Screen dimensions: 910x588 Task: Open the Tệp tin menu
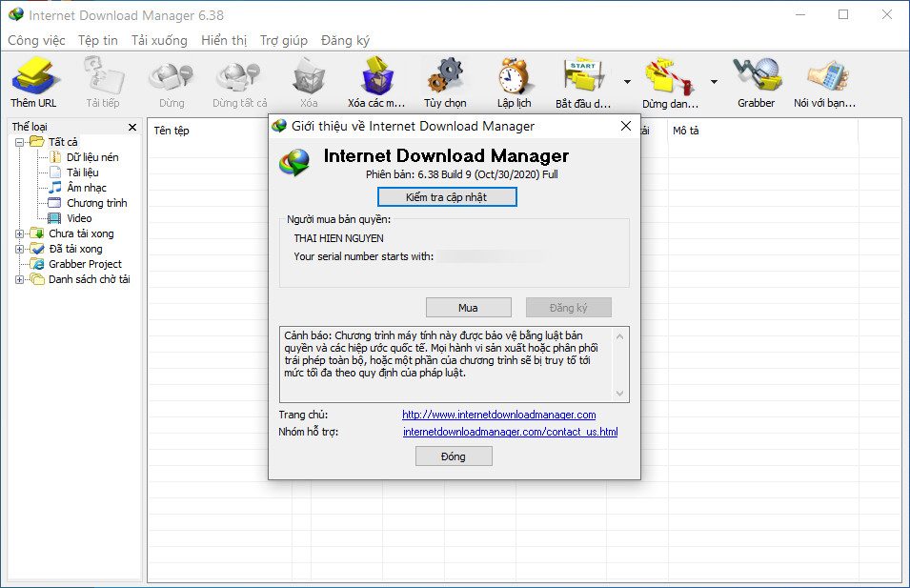coord(97,40)
